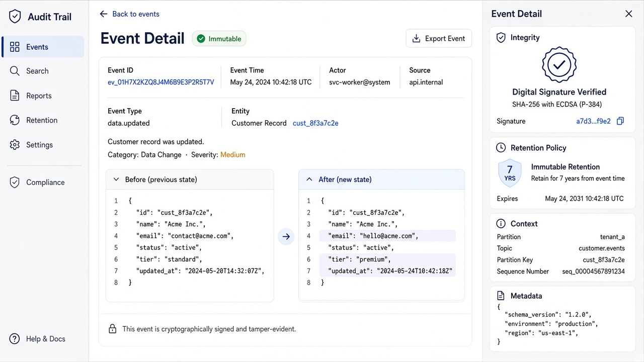
Task: Close the Event Detail side panel
Action: tap(629, 14)
